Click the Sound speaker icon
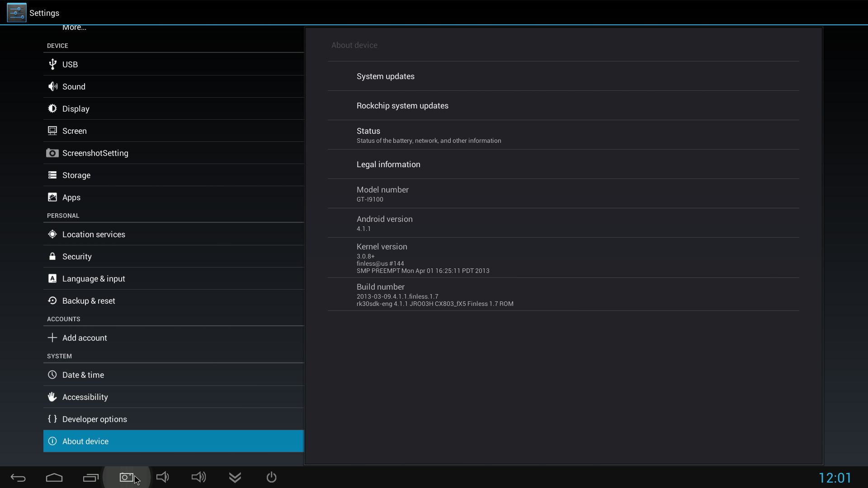The width and height of the screenshot is (868, 488). [x=52, y=86]
